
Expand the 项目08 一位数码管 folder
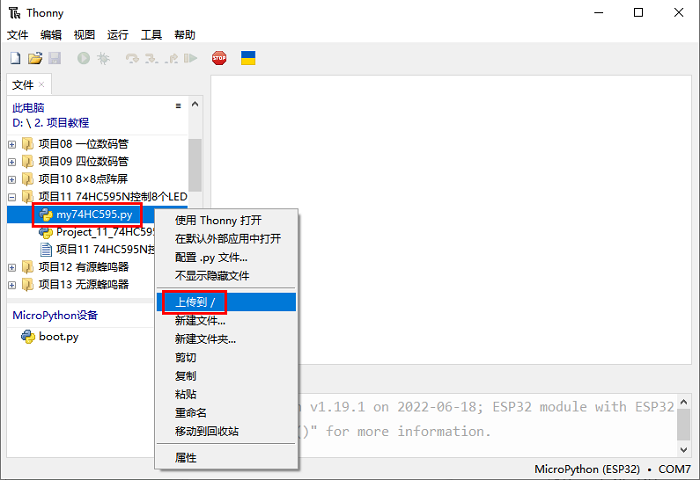pyautogui.click(x=12, y=144)
